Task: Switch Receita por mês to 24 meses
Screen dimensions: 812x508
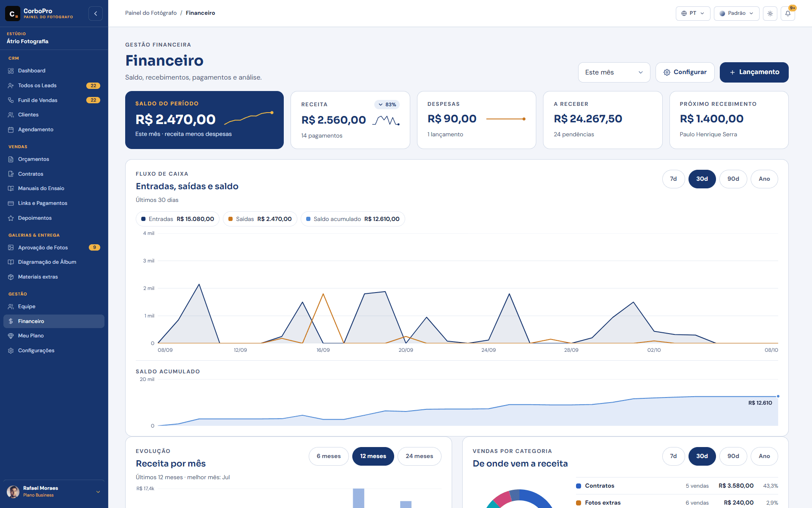Action: 419,456
